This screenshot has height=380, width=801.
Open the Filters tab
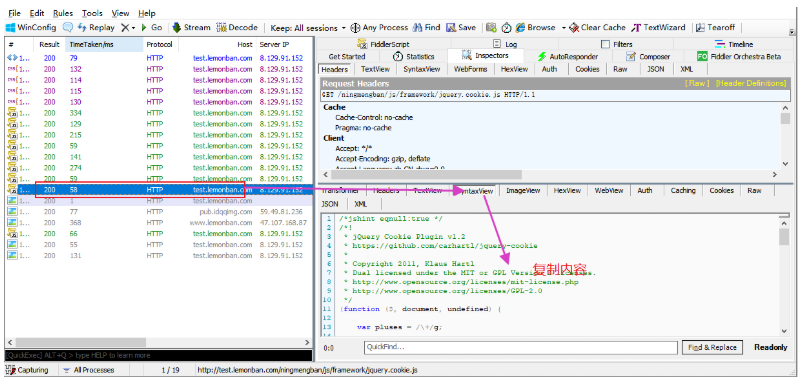pyautogui.click(x=616, y=44)
